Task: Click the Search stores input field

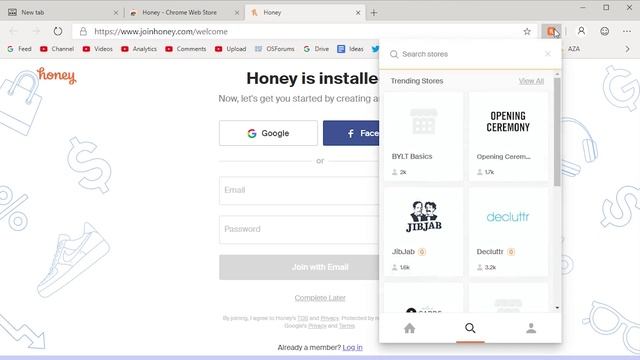Action: (x=469, y=54)
